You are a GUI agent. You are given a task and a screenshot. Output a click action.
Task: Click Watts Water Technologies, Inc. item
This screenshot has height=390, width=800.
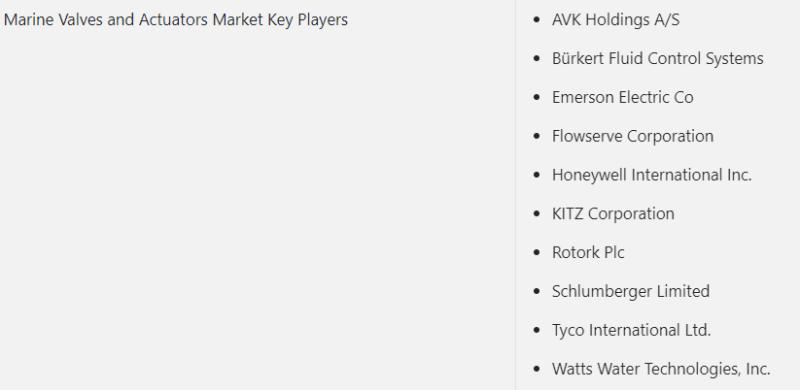pyautogui.click(x=661, y=369)
